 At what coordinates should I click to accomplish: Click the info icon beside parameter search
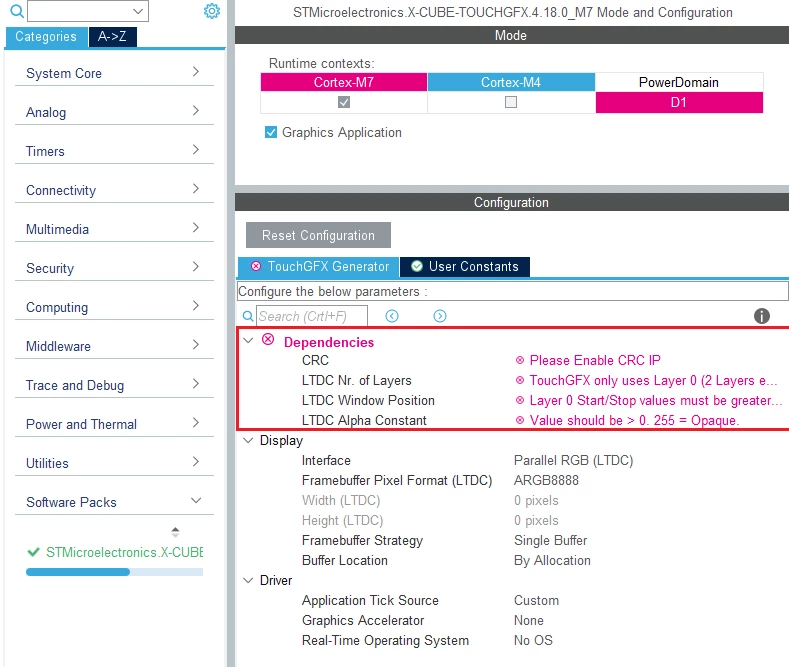(x=761, y=316)
